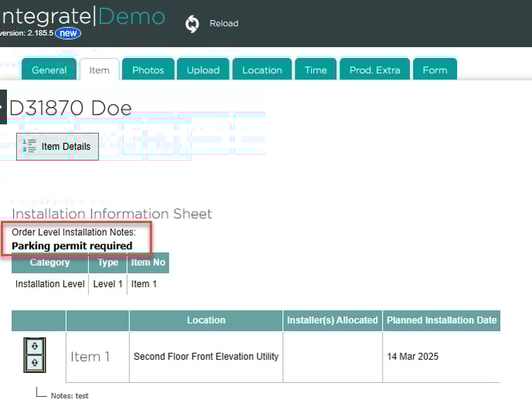Expand the left side panel arrow
The height and width of the screenshot is (420, 532).
pos(3,107)
